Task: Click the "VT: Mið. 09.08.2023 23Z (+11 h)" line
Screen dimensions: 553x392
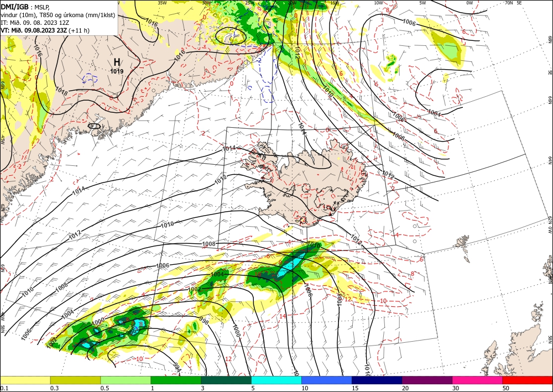Action: [x=45, y=30]
